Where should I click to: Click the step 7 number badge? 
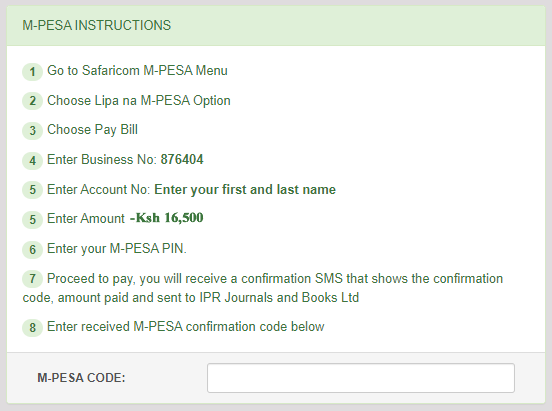click(32, 279)
